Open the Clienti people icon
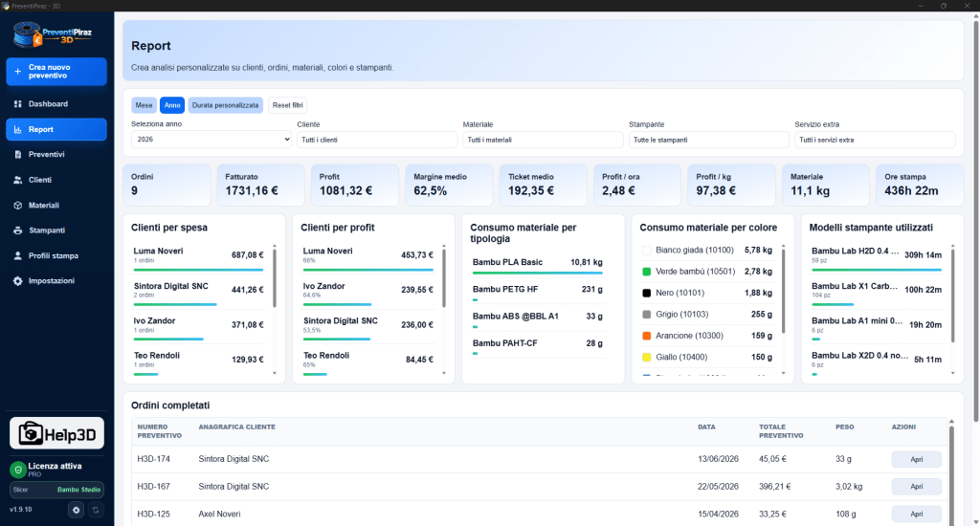 click(17, 180)
